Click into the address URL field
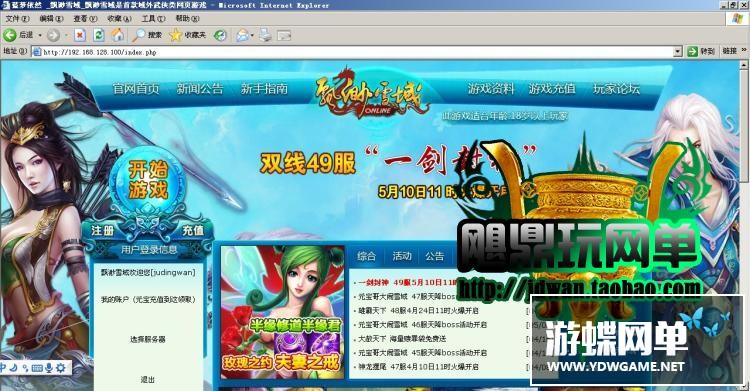Viewport: 750px width, 391px height. pos(354,52)
